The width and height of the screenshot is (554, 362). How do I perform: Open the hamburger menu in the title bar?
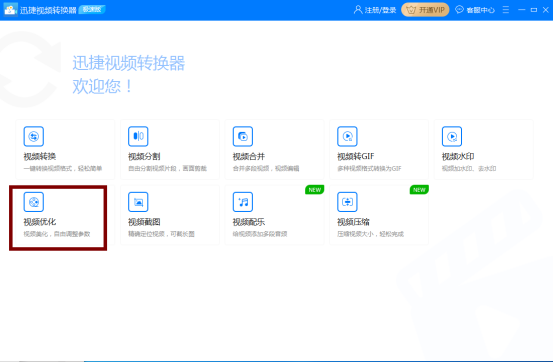pos(506,10)
